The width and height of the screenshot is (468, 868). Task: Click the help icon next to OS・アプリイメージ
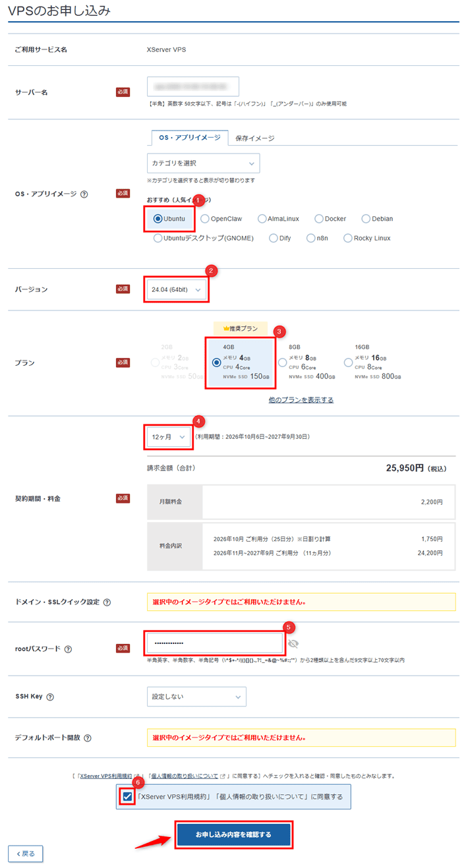click(x=84, y=194)
